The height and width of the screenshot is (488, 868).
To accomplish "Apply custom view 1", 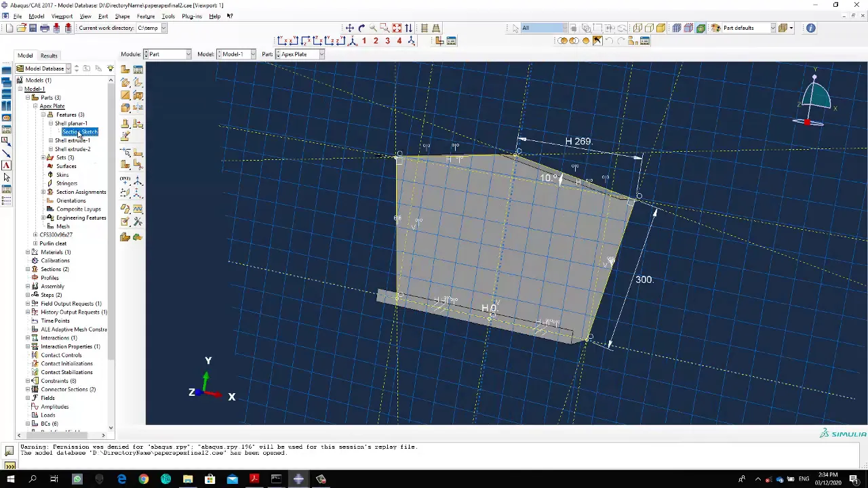I will (364, 41).
